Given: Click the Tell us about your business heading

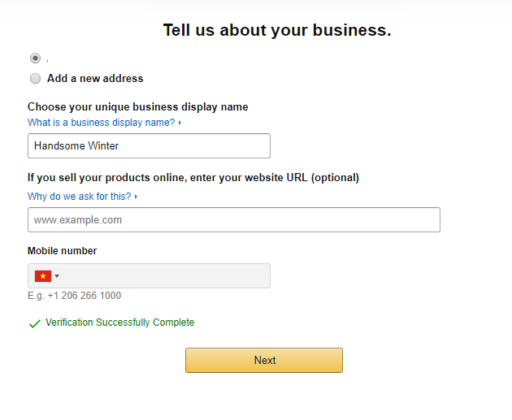Looking at the screenshot, I should (x=277, y=30).
